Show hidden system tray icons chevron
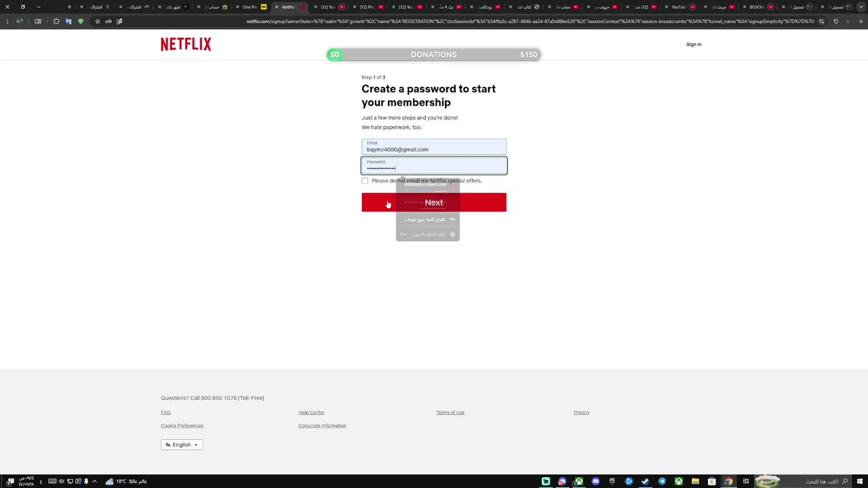Viewport: 868px width, 488px height. [x=94, y=481]
